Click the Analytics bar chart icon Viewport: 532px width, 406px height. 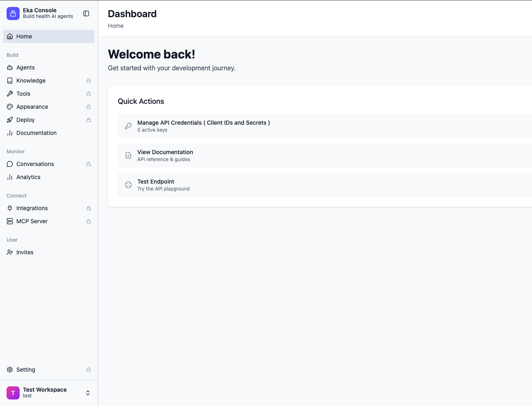pos(10,177)
